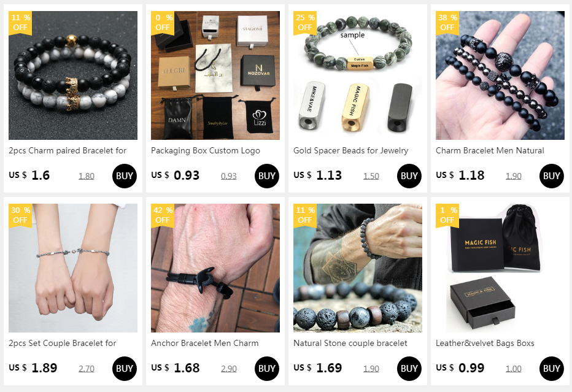Image resolution: width=572 pixels, height=392 pixels.
Task: Open the Gold Spacer Beads for Jewelry title
Action: [350, 150]
